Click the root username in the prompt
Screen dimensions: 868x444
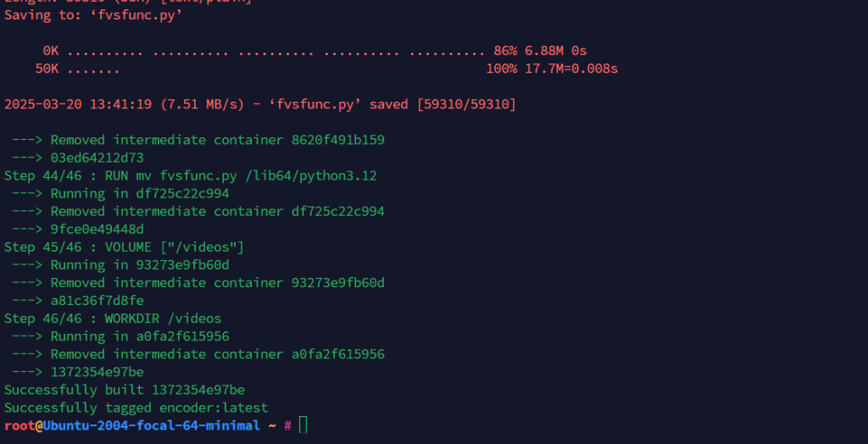(19, 425)
